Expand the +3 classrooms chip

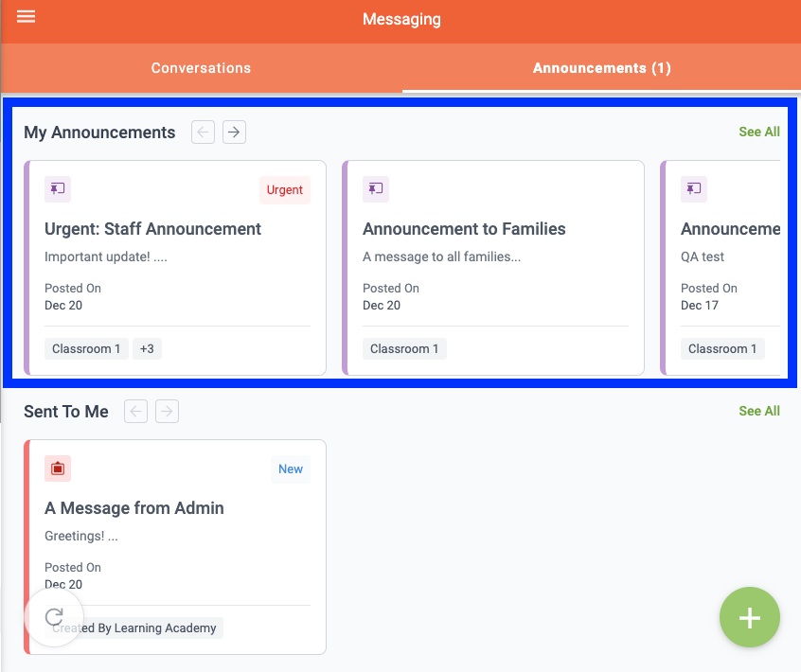pyautogui.click(x=147, y=348)
